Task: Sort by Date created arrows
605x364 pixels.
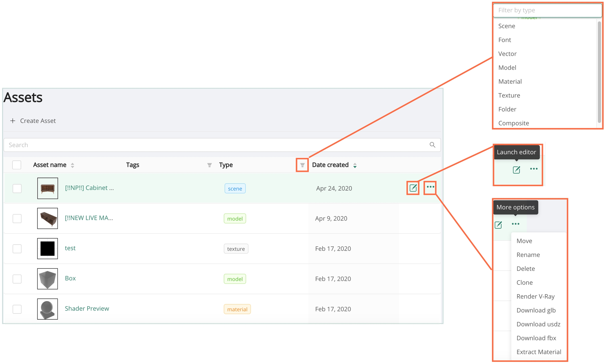Action: pos(355,165)
